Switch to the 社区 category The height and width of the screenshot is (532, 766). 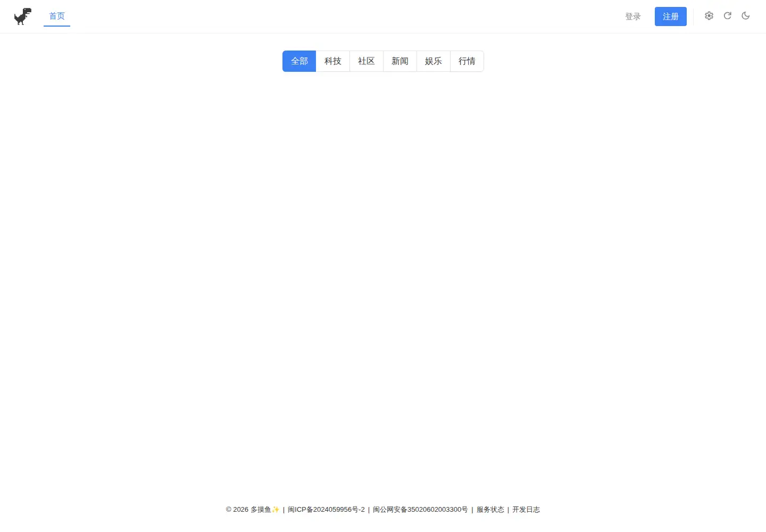(367, 61)
